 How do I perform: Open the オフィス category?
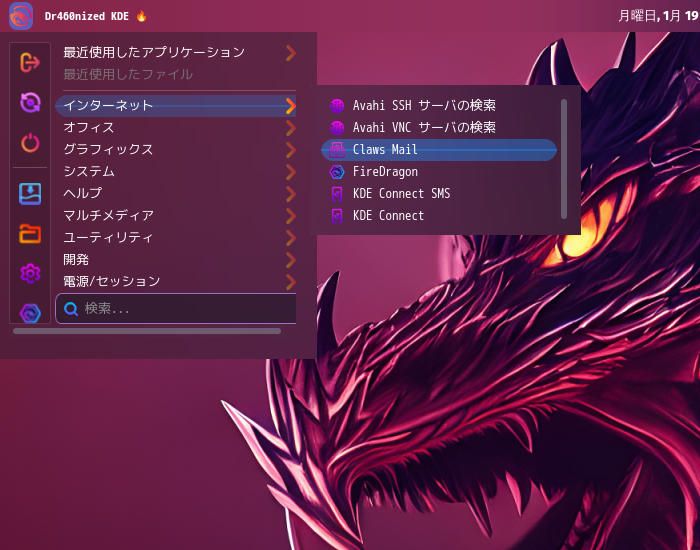(x=175, y=128)
